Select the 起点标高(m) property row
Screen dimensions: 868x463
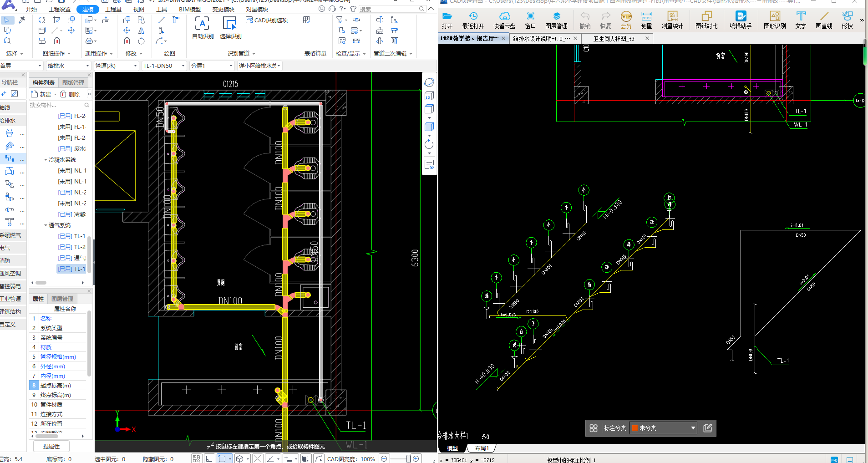click(x=58, y=385)
